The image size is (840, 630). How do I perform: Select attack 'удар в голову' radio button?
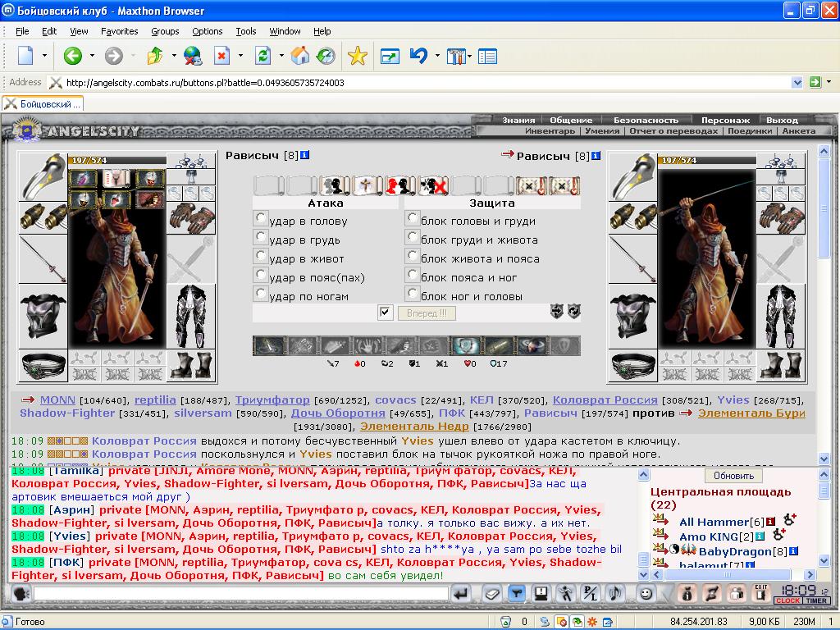click(x=260, y=218)
